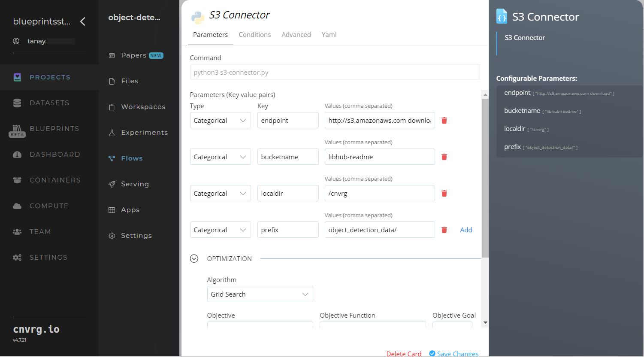Click the http://s3.amazonaws.com values field

(380, 120)
